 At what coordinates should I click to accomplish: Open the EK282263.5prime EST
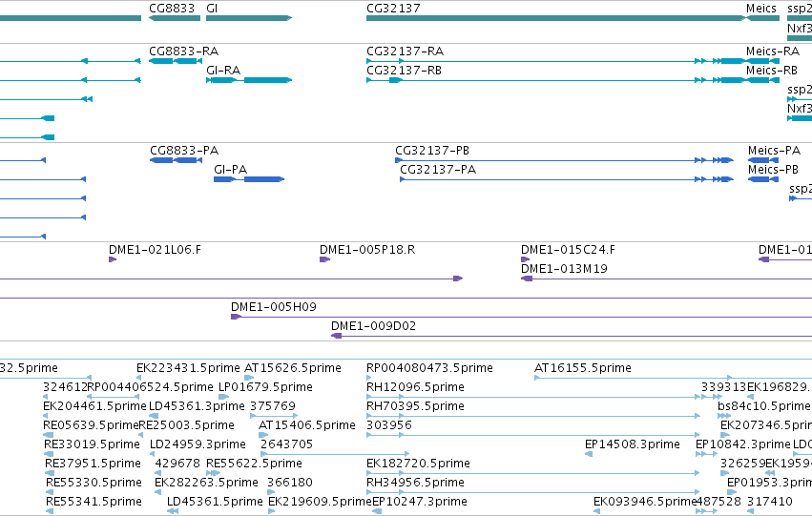pos(206,483)
